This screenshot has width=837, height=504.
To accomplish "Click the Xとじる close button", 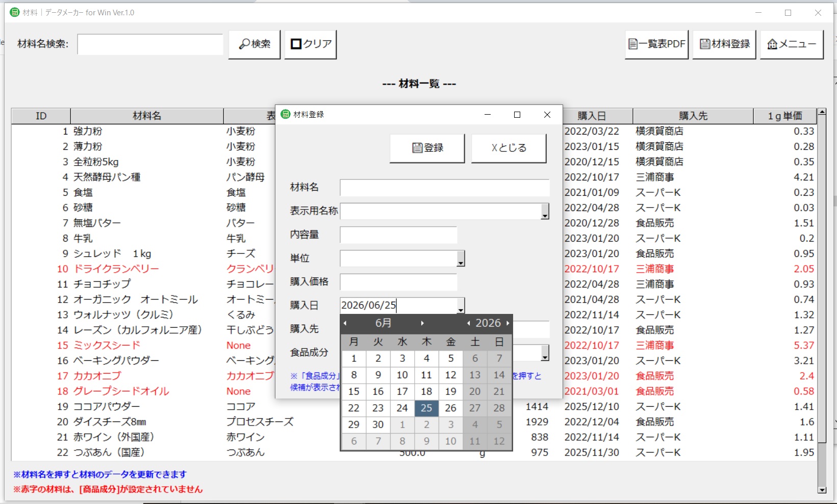I will coord(509,148).
